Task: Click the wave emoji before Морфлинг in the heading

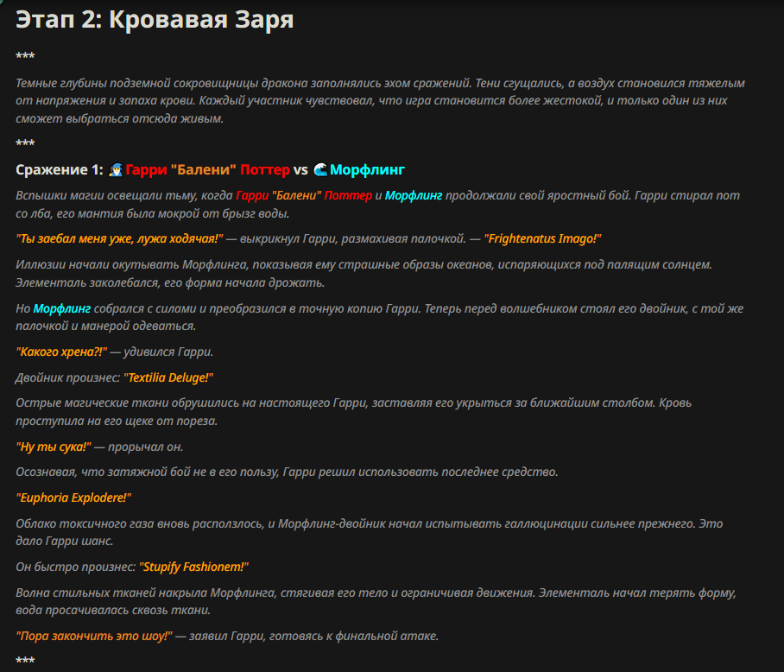Action: [x=320, y=170]
